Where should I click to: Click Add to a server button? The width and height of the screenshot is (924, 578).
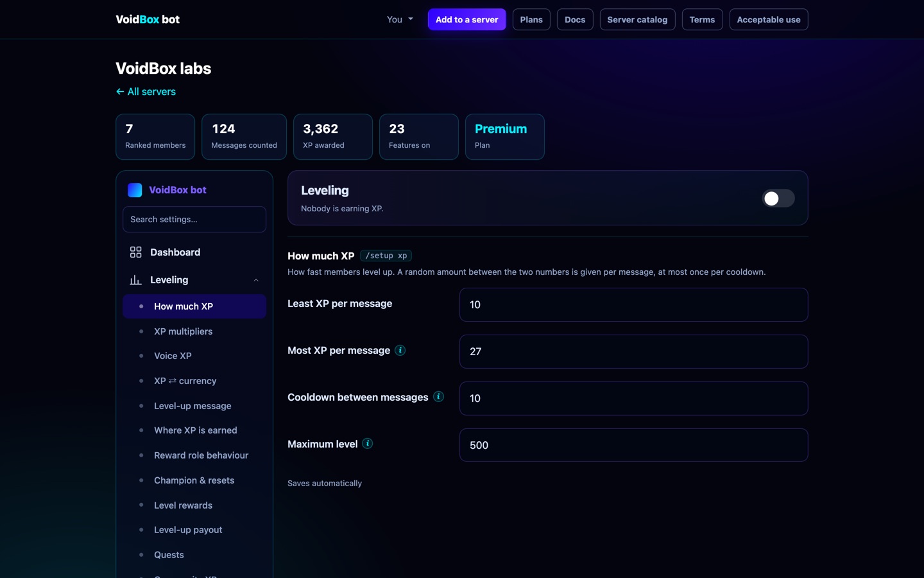(x=466, y=19)
